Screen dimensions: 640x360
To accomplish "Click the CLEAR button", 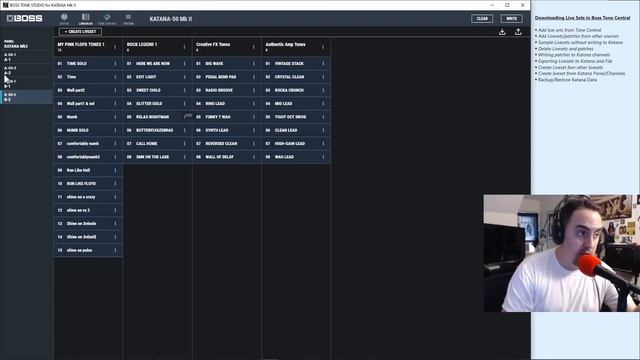I will [x=482, y=18].
